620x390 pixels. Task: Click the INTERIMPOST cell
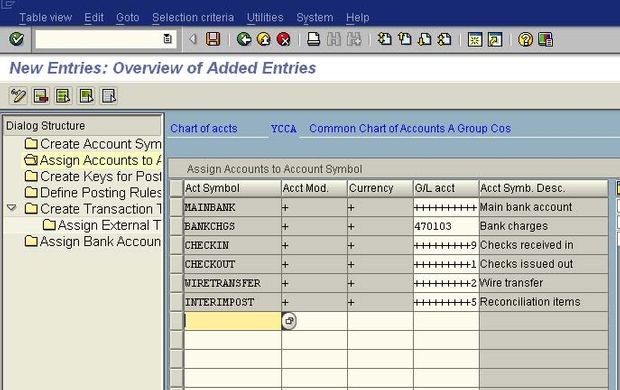(x=232, y=302)
